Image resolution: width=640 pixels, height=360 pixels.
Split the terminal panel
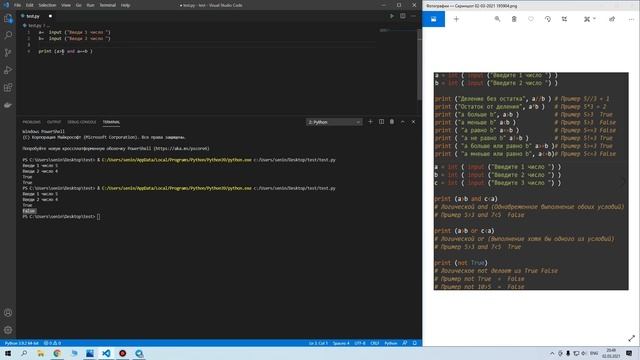click(x=381, y=122)
